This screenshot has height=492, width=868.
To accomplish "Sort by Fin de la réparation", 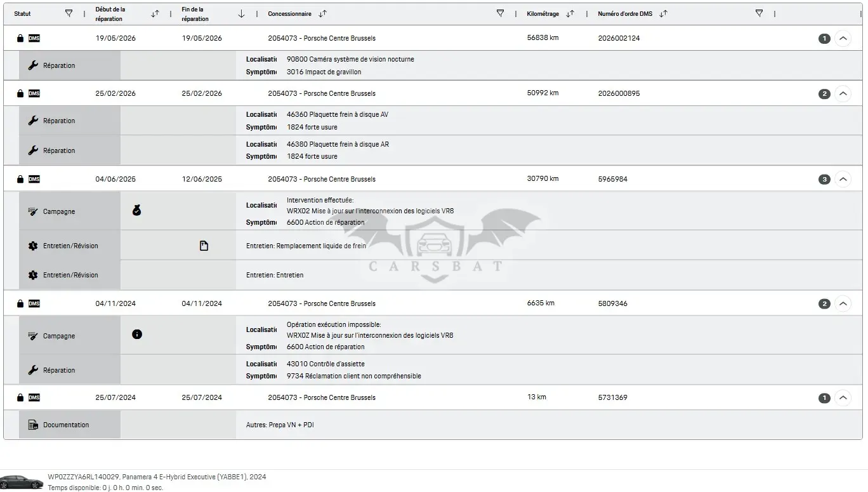I will pyautogui.click(x=241, y=13).
